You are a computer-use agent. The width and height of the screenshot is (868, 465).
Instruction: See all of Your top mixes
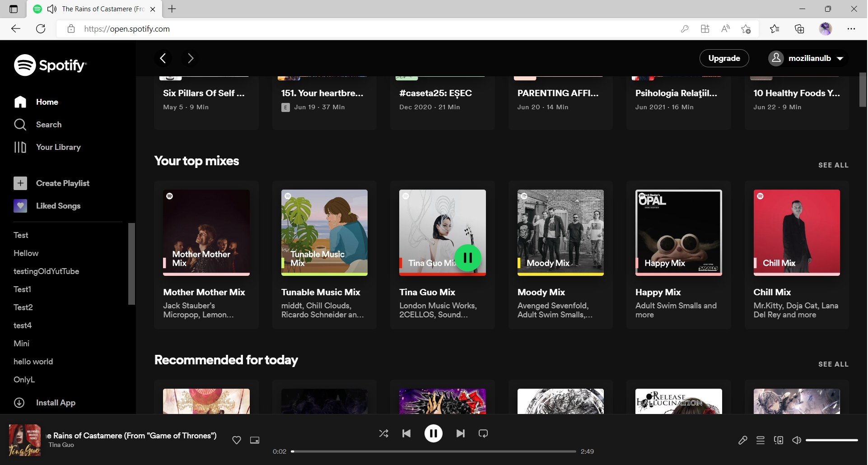coord(833,165)
